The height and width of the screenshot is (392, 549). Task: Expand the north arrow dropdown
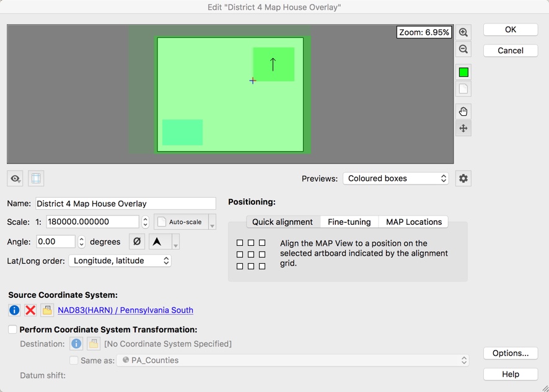pyautogui.click(x=176, y=242)
